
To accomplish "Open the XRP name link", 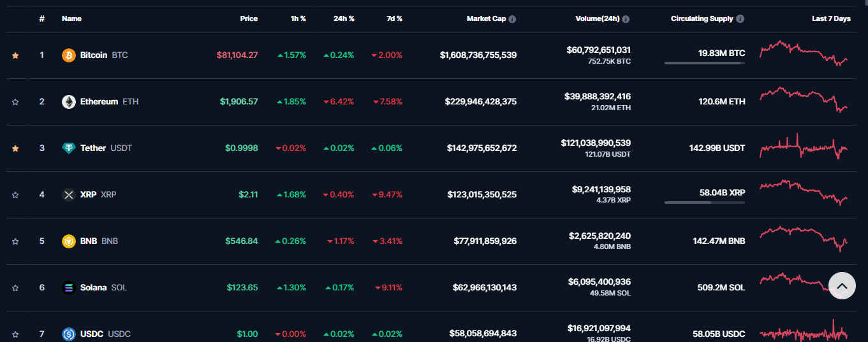I will (x=98, y=195).
